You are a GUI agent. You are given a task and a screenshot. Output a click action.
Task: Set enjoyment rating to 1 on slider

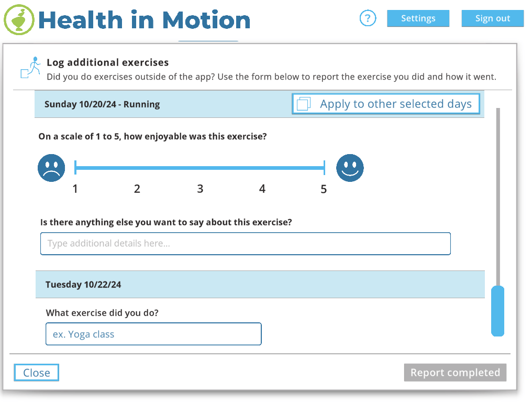pos(75,168)
